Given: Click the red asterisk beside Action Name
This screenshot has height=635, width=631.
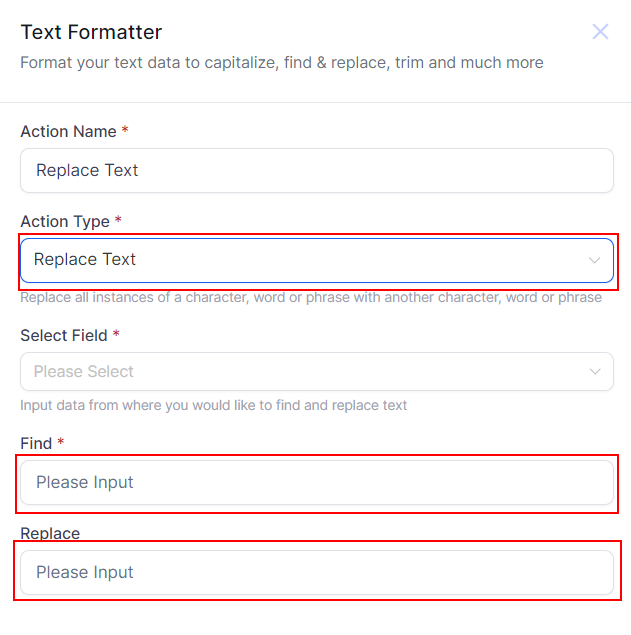Looking at the screenshot, I should pos(125,132).
